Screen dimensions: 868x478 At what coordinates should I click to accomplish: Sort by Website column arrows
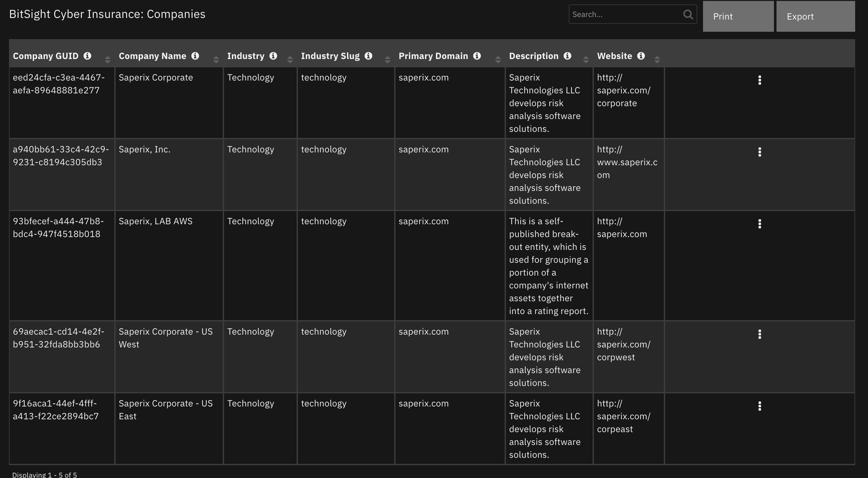[657, 60]
